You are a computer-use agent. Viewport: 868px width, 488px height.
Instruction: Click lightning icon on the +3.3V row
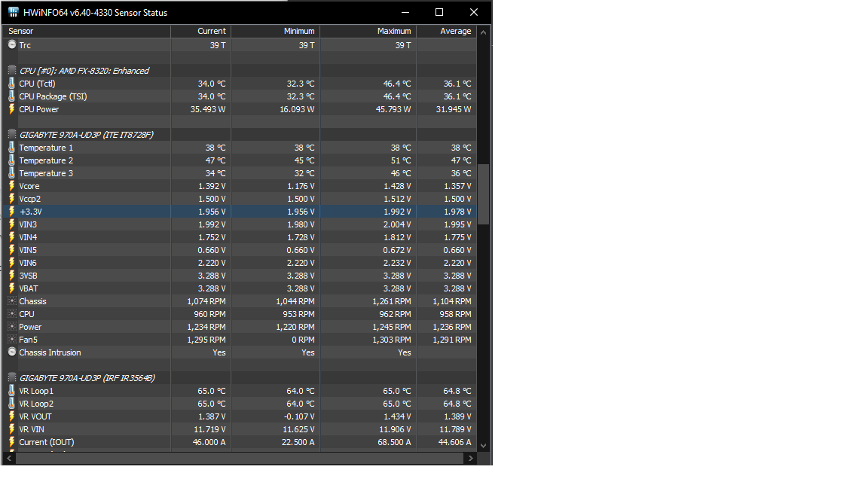(x=12, y=212)
